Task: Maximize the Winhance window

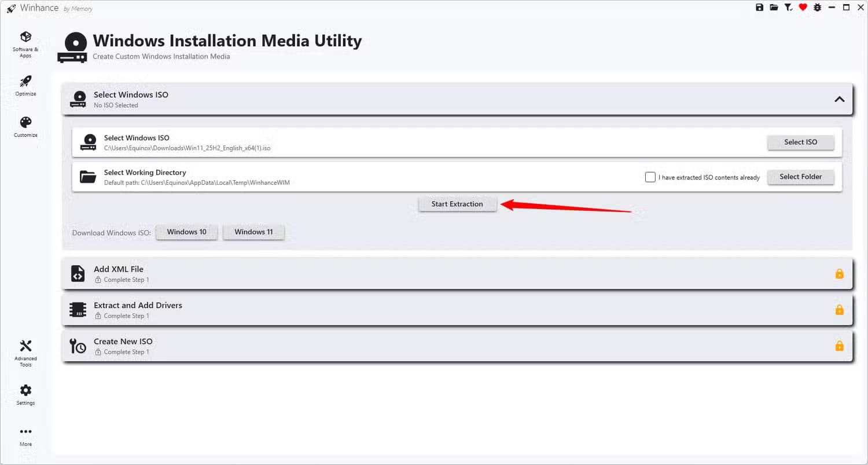Action: click(x=846, y=8)
